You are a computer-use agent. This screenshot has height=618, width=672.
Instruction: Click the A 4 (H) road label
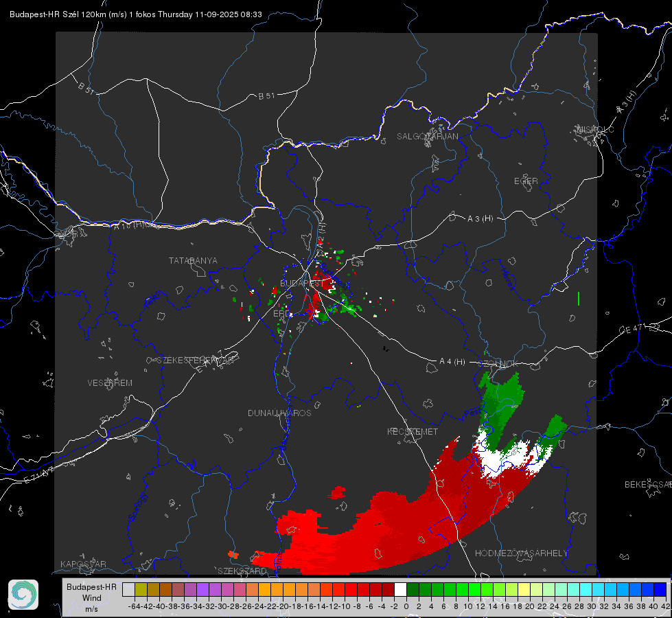[x=452, y=362]
